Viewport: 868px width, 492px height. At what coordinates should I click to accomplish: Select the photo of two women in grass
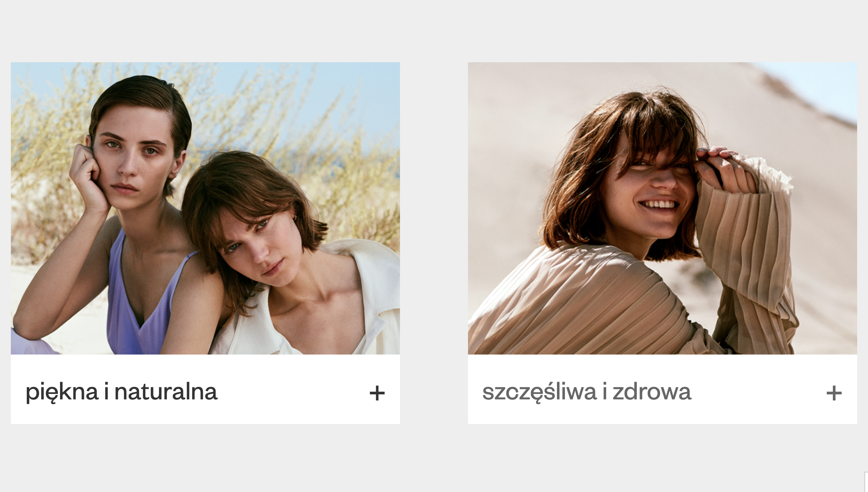tap(205, 208)
